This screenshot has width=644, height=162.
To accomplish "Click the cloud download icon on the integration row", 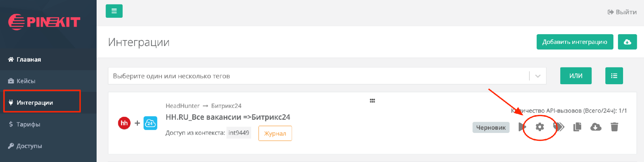I will (x=596, y=127).
